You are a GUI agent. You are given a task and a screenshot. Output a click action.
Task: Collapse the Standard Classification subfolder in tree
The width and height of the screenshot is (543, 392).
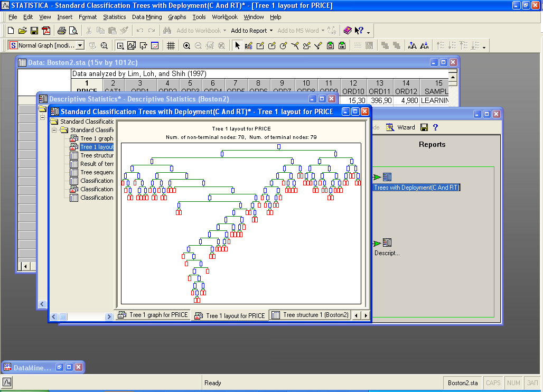coord(54,130)
